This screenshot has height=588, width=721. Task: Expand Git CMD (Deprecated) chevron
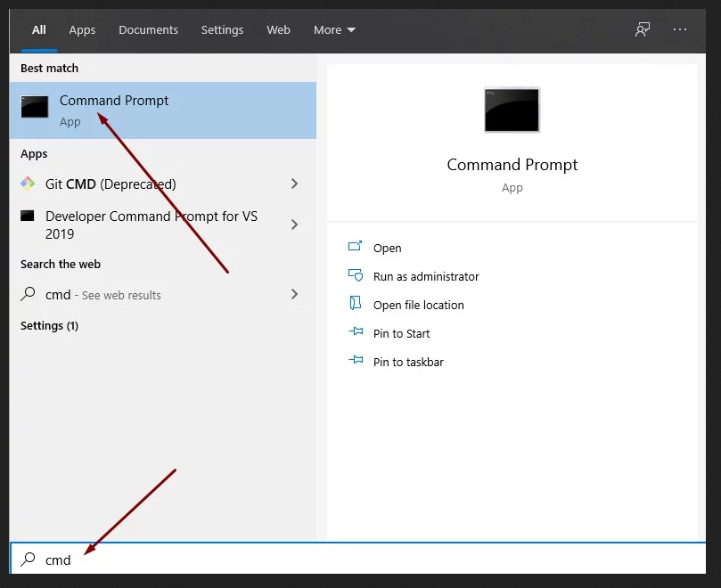coord(294,184)
